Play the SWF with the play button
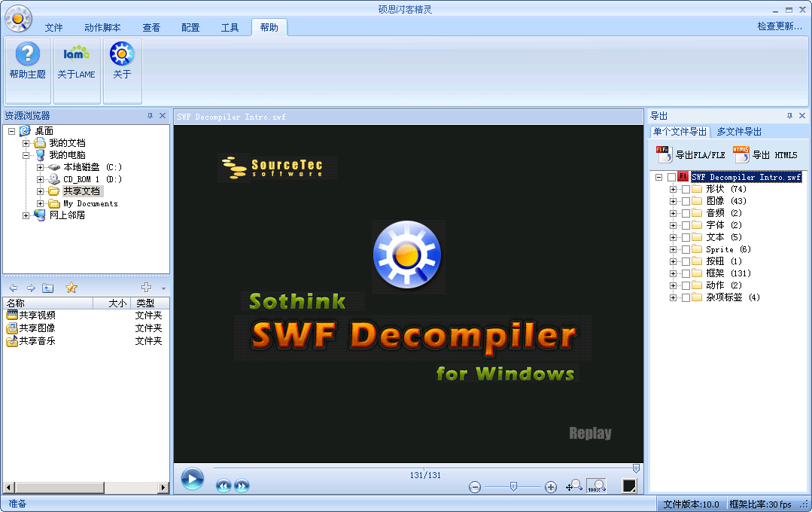Viewport: 812px width, 512px height. pos(192,478)
